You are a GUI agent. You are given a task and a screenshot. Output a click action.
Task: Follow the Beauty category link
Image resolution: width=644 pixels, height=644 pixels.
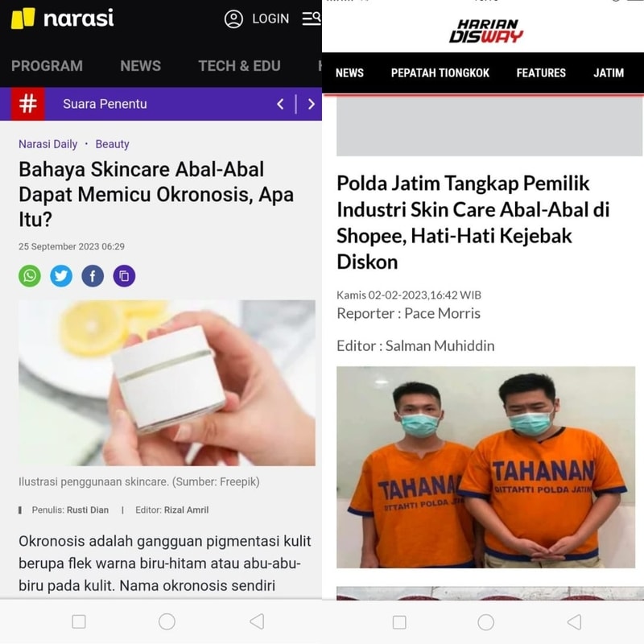click(x=112, y=144)
